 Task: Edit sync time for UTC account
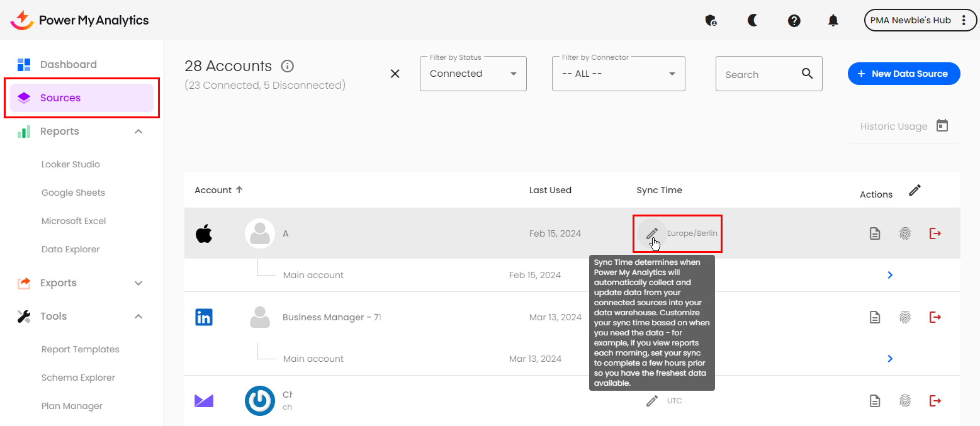[x=652, y=401]
